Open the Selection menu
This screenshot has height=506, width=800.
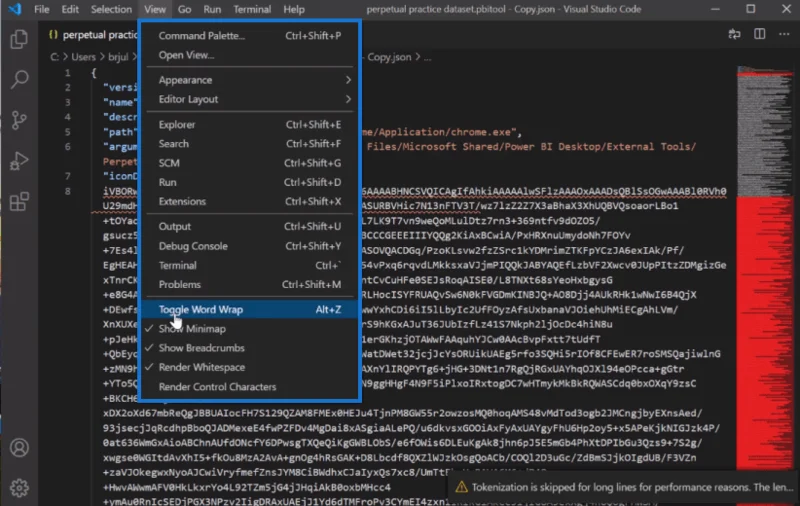coord(111,9)
